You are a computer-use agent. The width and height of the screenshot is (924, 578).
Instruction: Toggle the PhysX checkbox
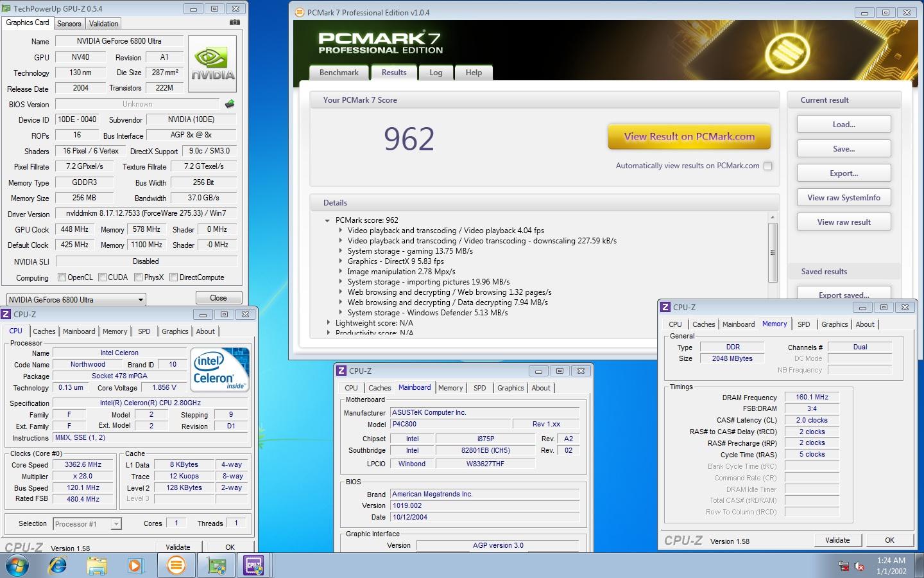tap(138, 277)
